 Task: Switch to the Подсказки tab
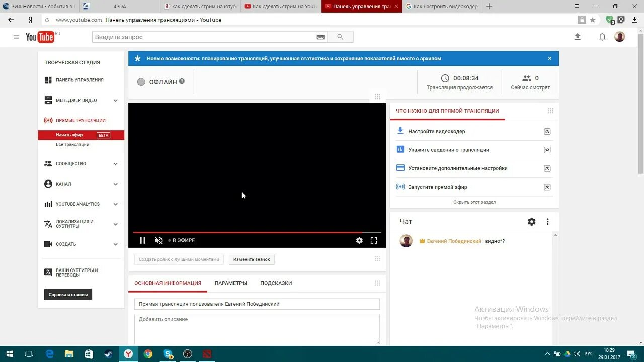pyautogui.click(x=276, y=283)
